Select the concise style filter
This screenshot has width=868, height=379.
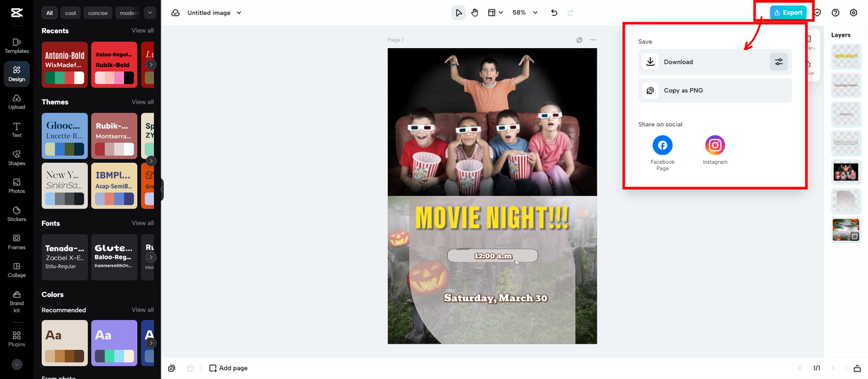pos(98,13)
